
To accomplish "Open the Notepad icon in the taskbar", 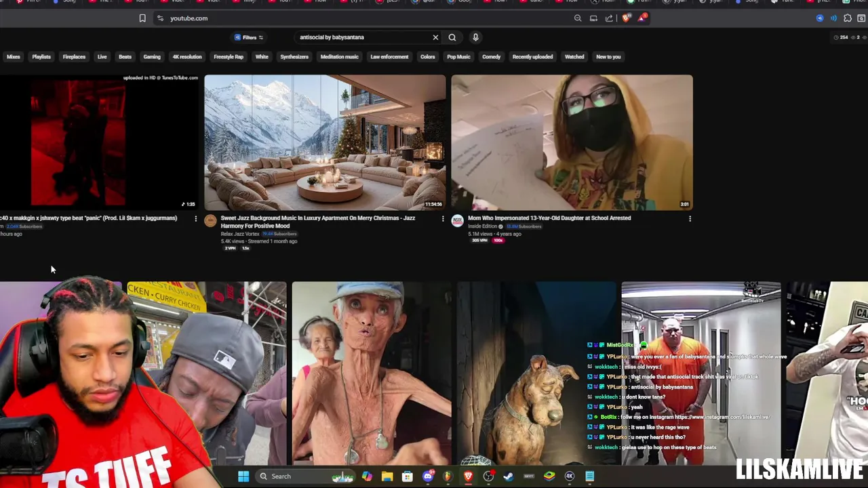I will click(590, 476).
